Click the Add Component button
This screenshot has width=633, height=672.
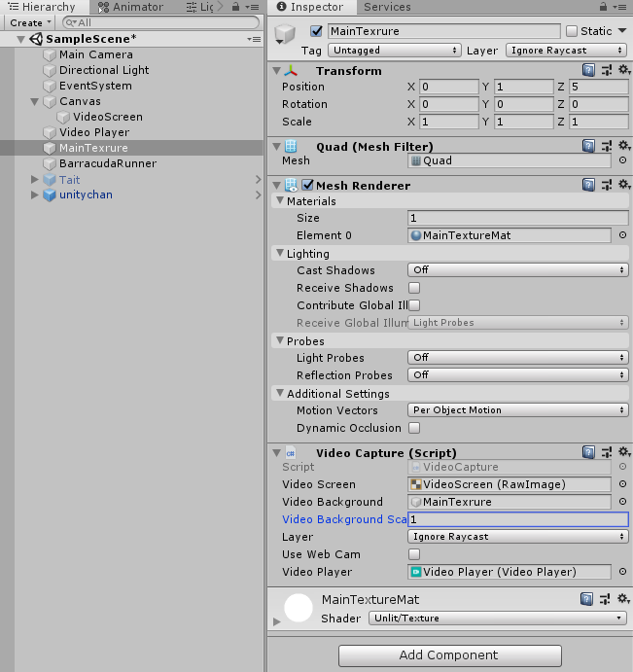449,655
